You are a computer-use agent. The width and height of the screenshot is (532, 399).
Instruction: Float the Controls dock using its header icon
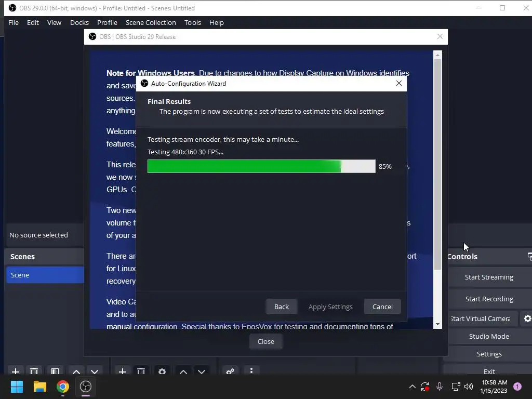coord(529,256)
